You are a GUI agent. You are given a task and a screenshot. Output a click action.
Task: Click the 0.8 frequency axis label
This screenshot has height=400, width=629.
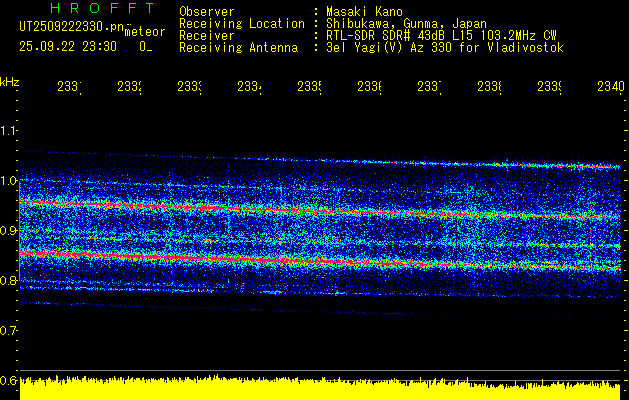click(8, 280)
